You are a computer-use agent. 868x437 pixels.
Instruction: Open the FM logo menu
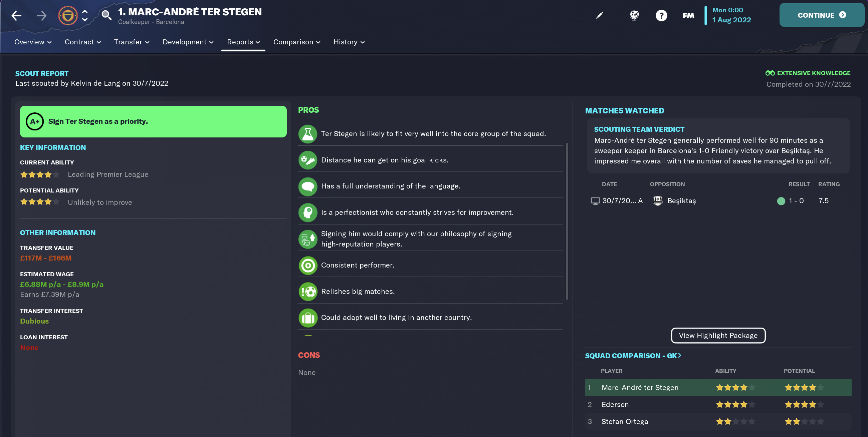[688, 15]
